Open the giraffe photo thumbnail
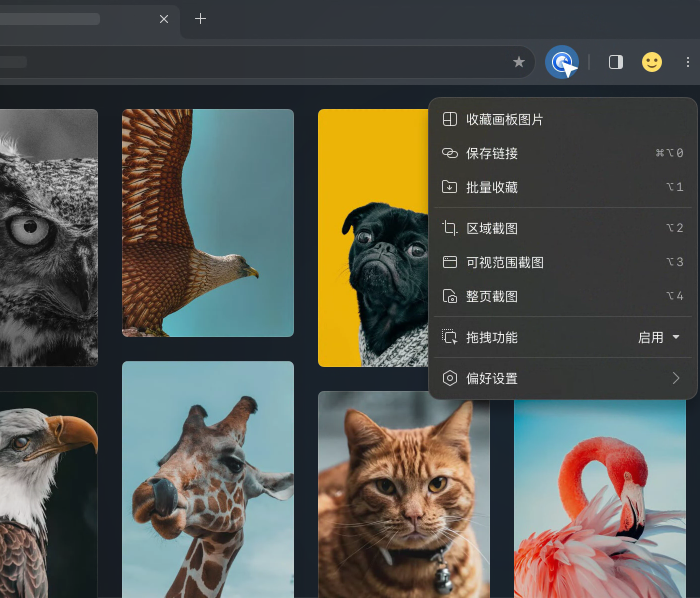Image resolution: width=700 pixels, height=598 pixels. (208, 479)
